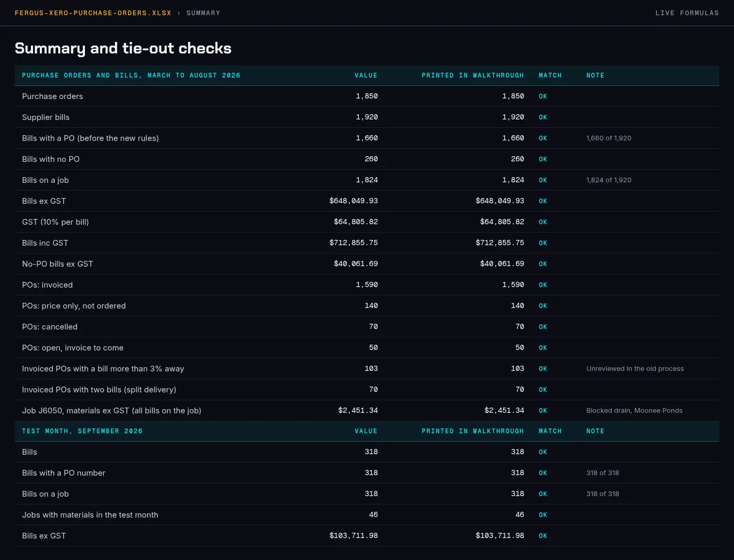Click the Note column header in first section
Viewport: 734px width, 560px height.
[x=595, y=75]
